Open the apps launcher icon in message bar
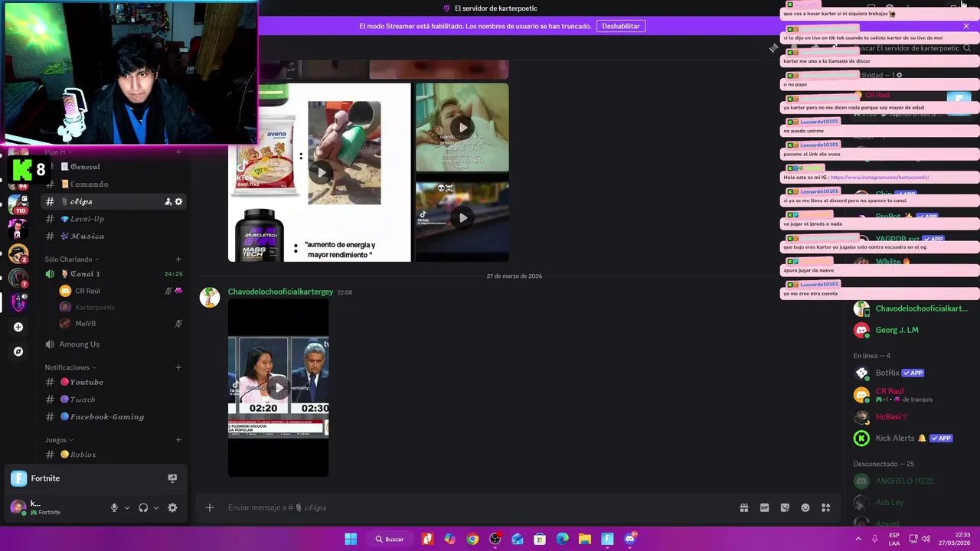 (826, 507)
